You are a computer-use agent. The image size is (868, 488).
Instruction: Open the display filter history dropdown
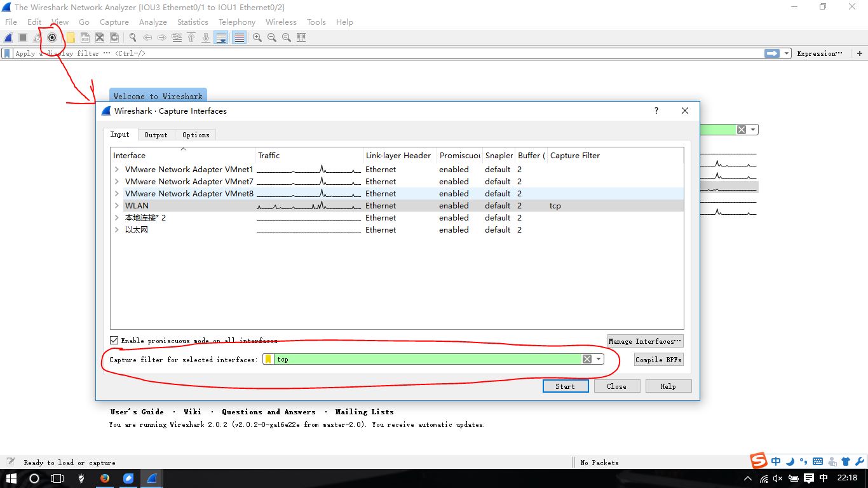[x=787, y=53]
